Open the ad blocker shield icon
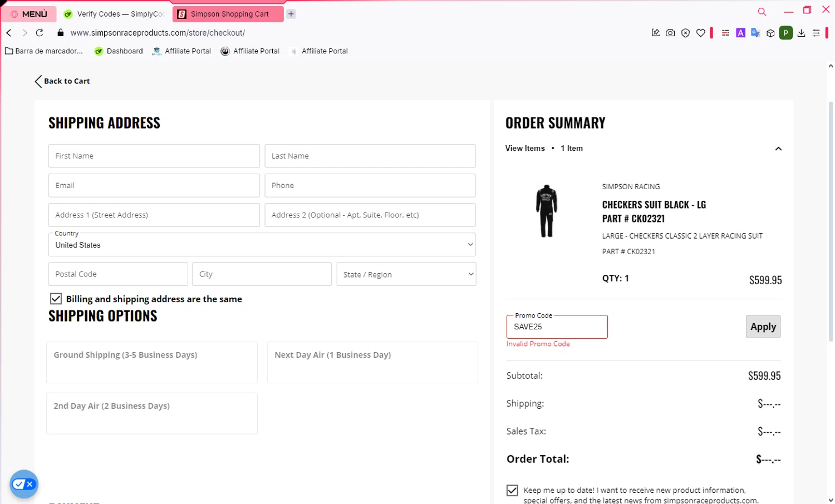 tap(686, 33)
